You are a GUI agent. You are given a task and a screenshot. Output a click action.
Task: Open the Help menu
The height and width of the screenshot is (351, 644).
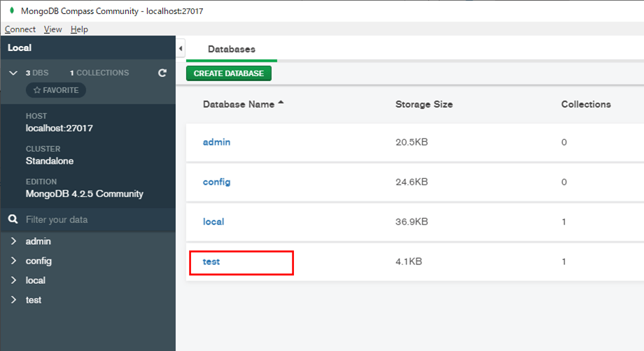80,29
